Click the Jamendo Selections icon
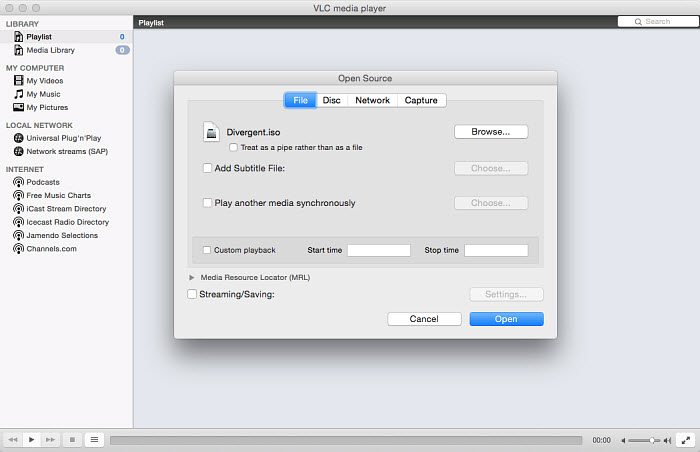The image size is (700, 452). (x=18, y=235)
